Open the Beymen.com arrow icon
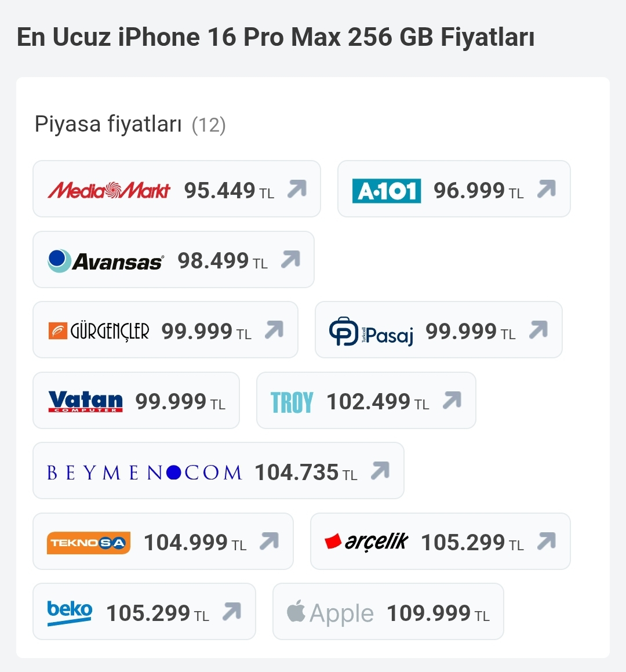 [380, 471]
